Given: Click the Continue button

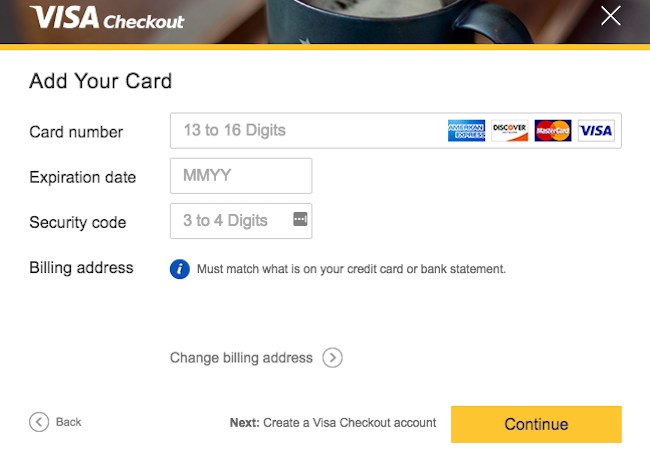Looking at the screenshot, I should (x=536, y=424).
